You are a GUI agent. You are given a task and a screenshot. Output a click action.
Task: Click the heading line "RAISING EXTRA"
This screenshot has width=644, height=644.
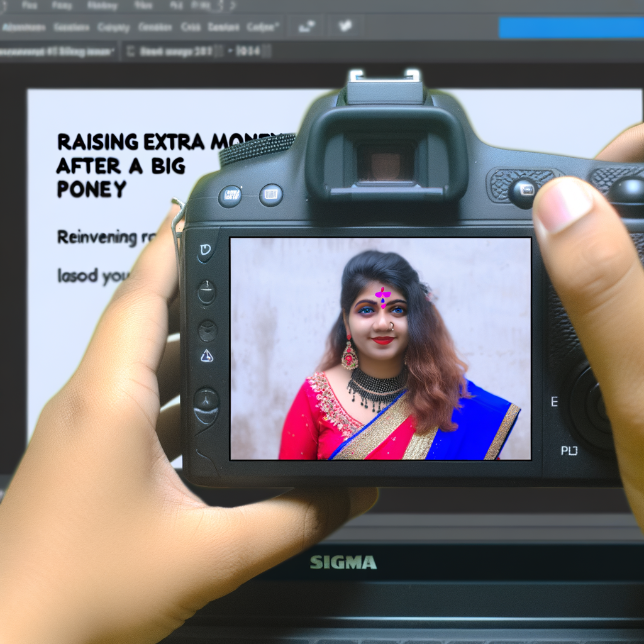coord(131,142)
